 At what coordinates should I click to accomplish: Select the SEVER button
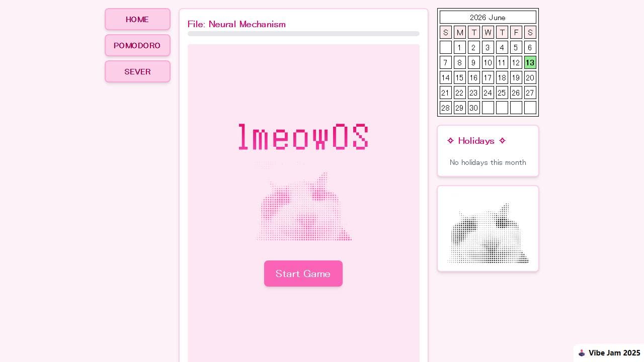[x=137, y=71]
